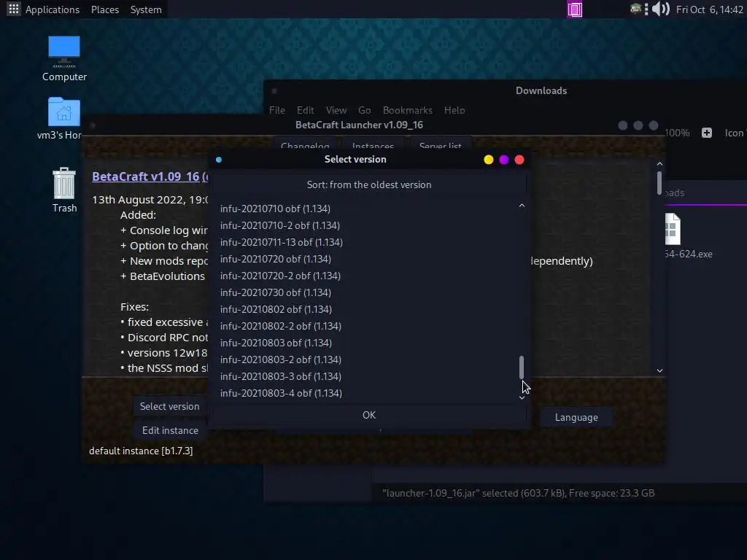Click 'default instance [b1.7.3]' label
Screen dimensions: 747x560
(141, 451)
